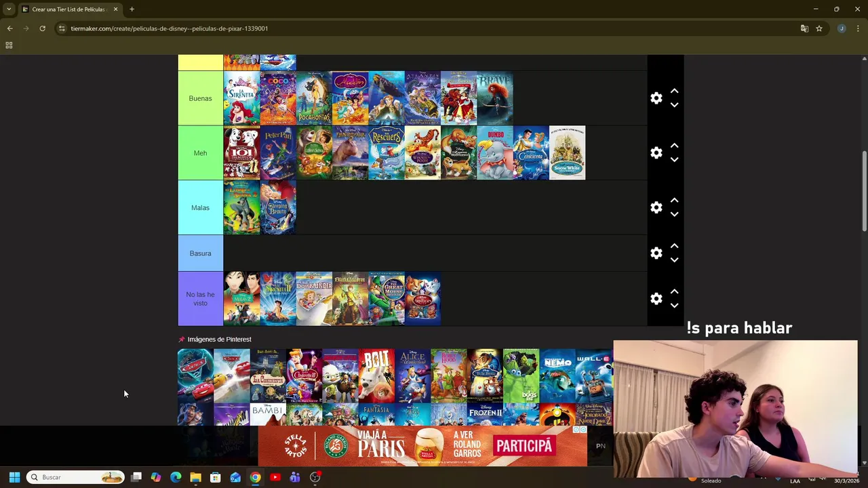Move Buenas tier down with arrow
The image size is (868, 488).
[674, 105]
